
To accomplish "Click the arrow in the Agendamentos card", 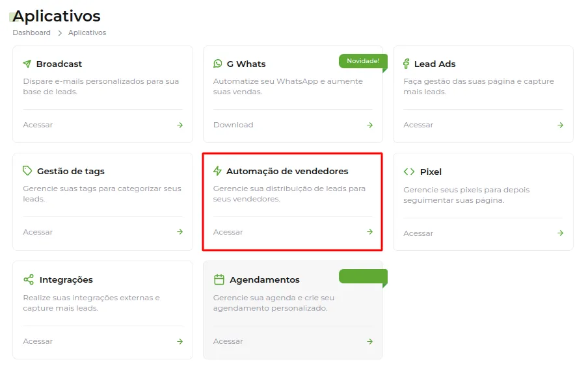I will tap(369, 342).
